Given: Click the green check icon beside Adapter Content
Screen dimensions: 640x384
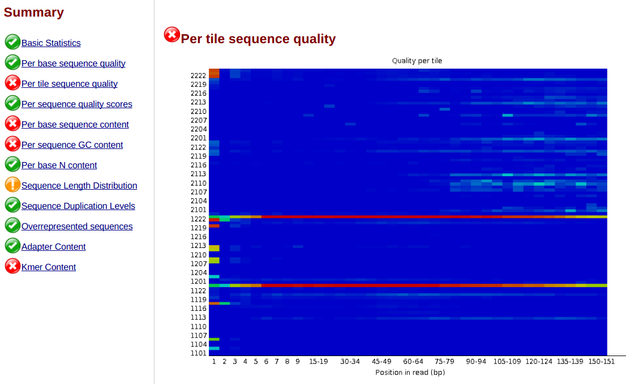Looking at the screenshot, I should [x=13, y=246].
